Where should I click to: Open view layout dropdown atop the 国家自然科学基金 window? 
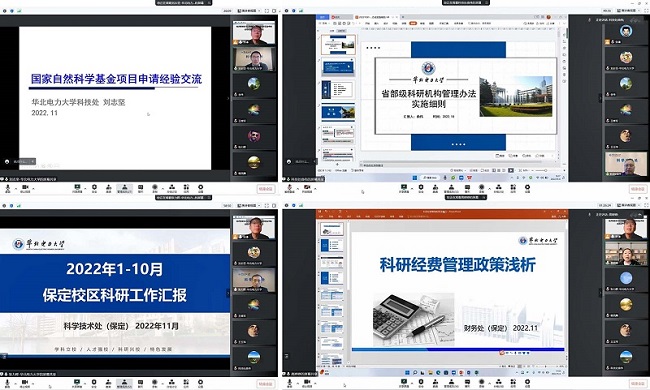coord(249,10)
